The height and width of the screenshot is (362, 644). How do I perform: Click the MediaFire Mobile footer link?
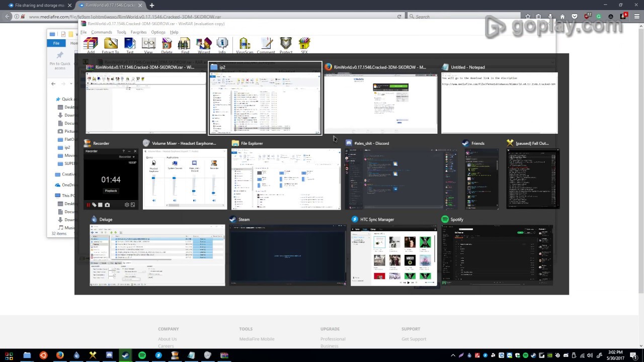257,339
